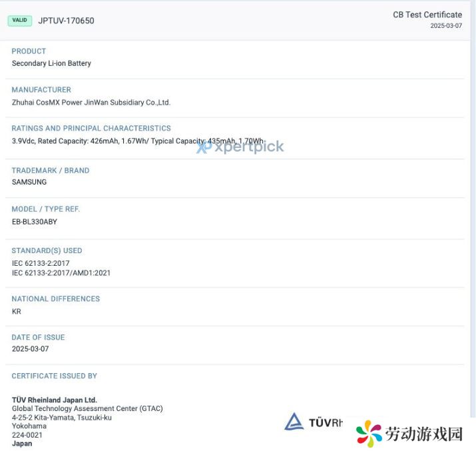476x451 pixels.
Task: Select the 2025-03-07 value under DATE OF ISSUE
Action: click(30, 348)
